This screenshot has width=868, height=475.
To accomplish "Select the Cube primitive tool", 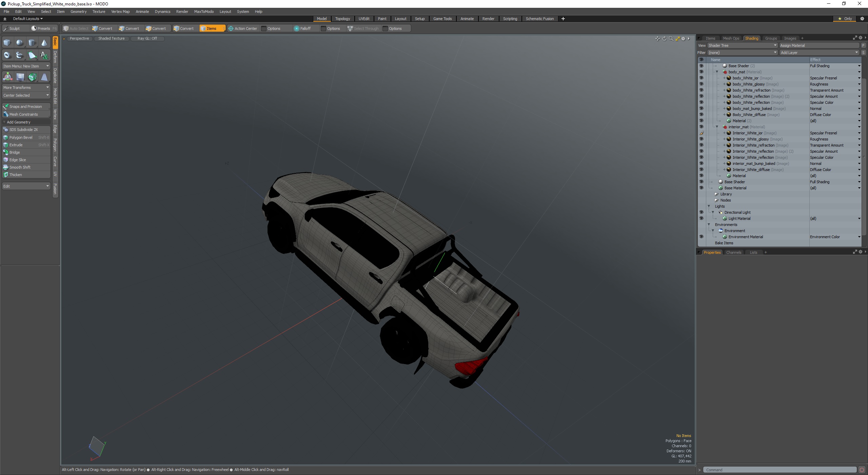I will [x=7, y=43].
